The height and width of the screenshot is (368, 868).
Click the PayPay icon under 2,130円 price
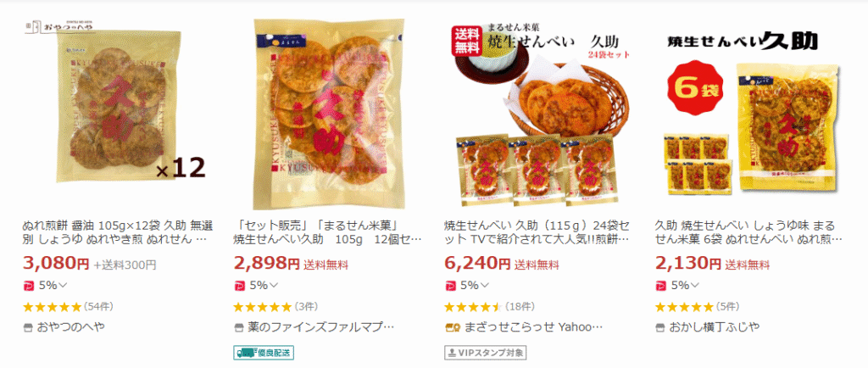[659, 286]
